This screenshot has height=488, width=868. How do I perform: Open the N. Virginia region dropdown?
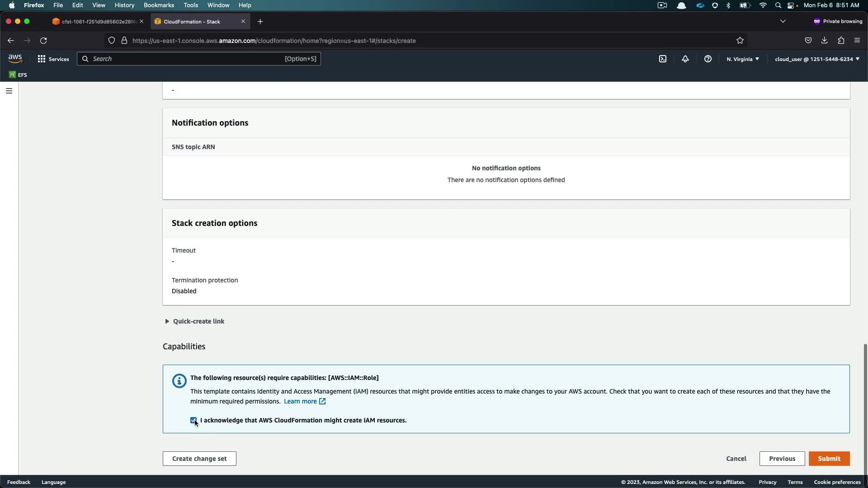743,59
